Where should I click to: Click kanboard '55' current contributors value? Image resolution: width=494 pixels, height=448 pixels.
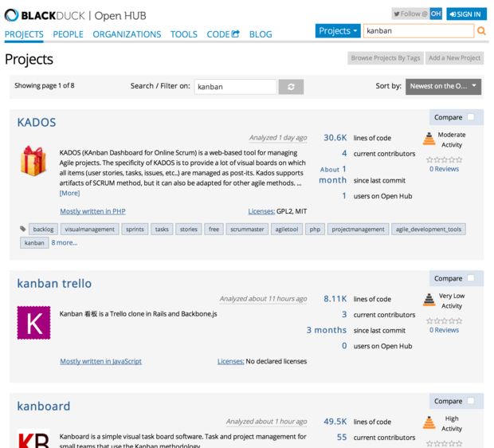pos(342,438)
